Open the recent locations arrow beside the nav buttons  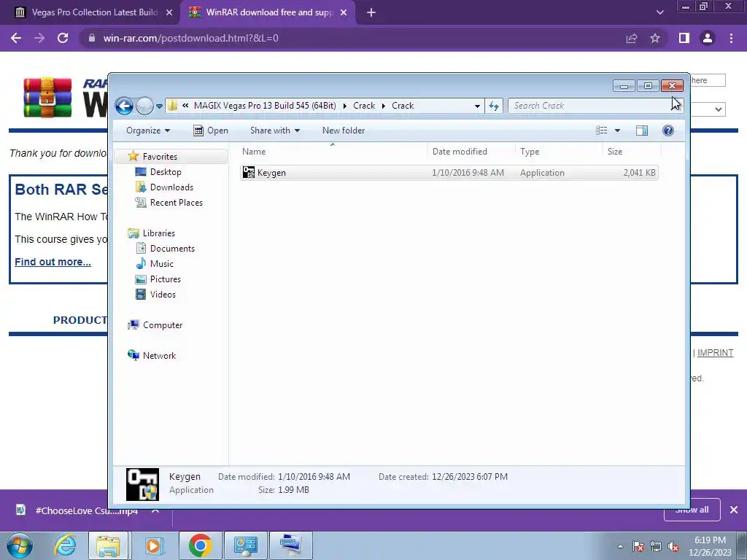[x=159, y=106]
